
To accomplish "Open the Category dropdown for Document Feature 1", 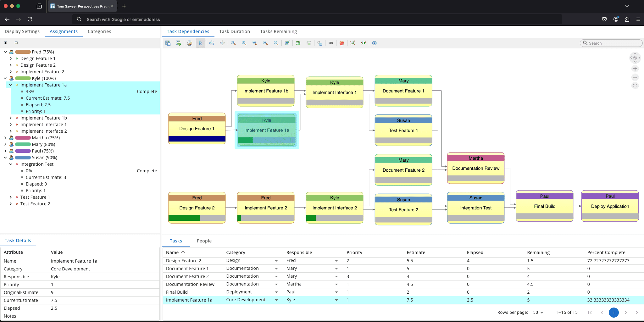I will 276,268.
